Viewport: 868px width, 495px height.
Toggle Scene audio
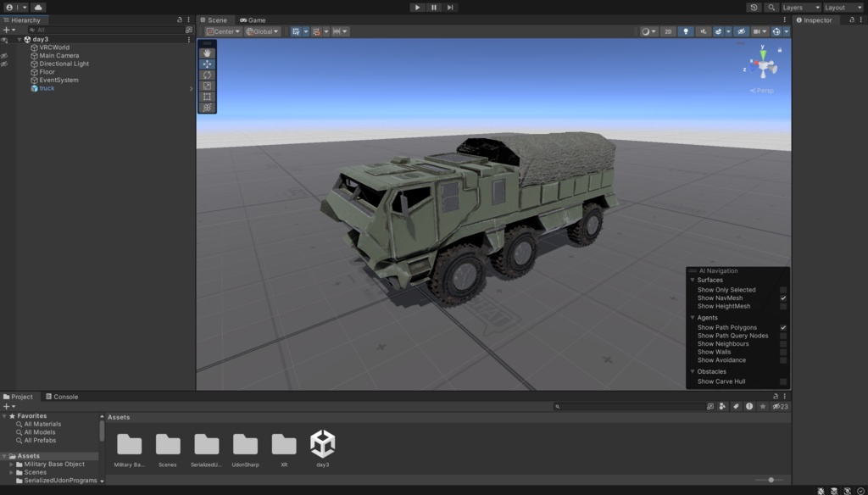(x=704, y=31)
